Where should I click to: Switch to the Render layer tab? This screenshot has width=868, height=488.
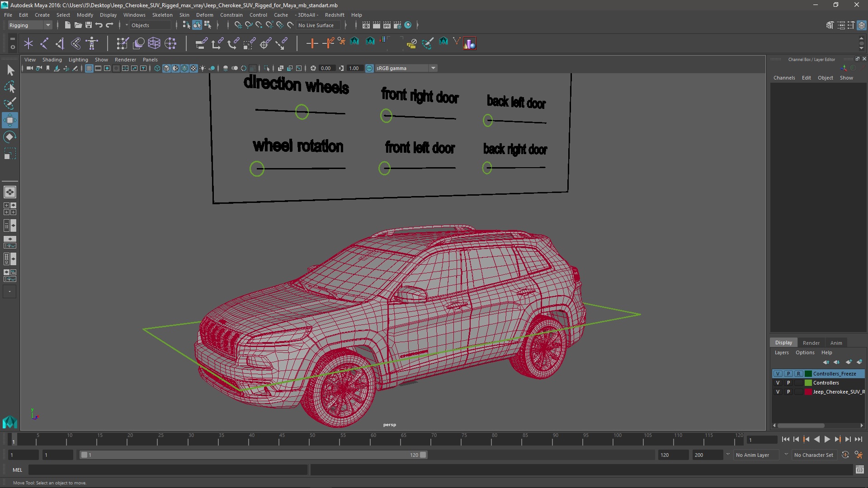811,343
